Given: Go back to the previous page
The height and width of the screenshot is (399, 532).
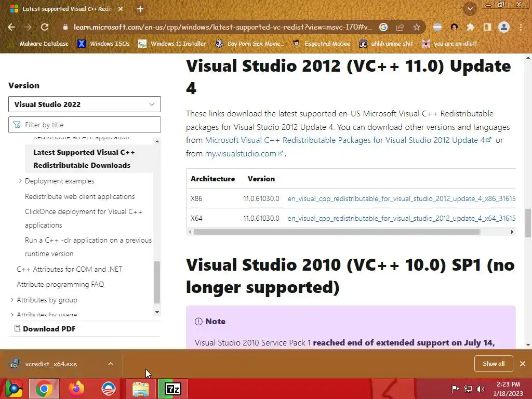Looking at the screenshot, I should coord(11,27).
